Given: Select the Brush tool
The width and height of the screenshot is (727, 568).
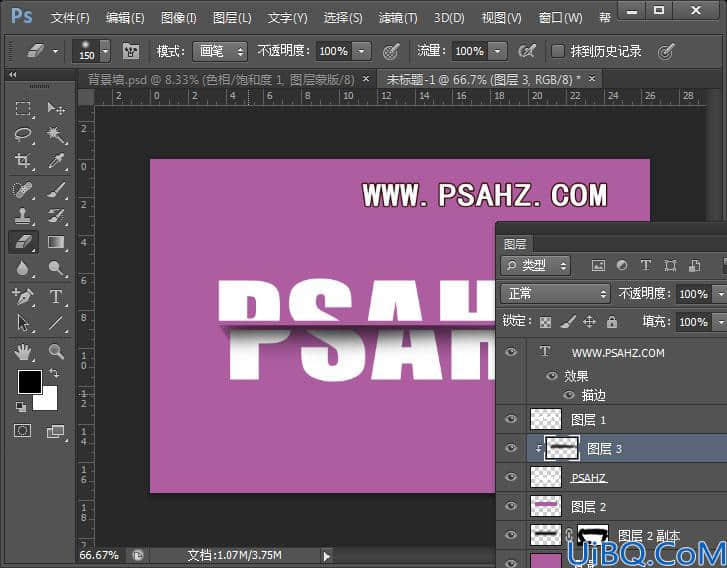Looking at the screenshot, I should pyautogui.click(x=56, y=190).
